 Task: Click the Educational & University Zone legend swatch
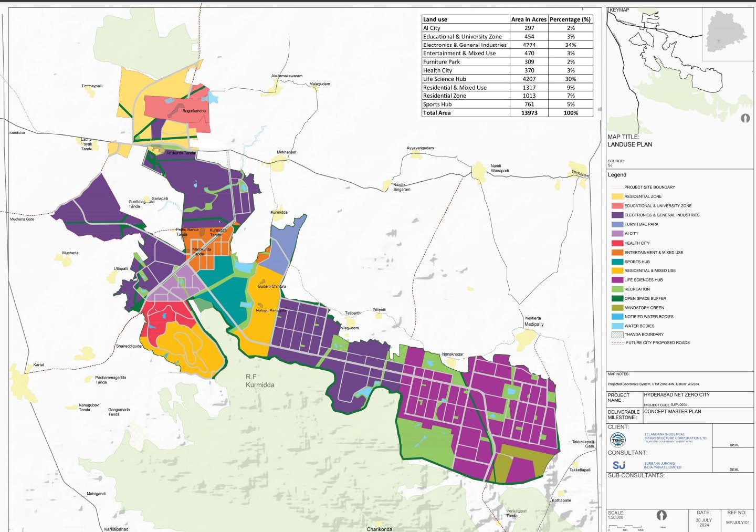tap(617, 206)
